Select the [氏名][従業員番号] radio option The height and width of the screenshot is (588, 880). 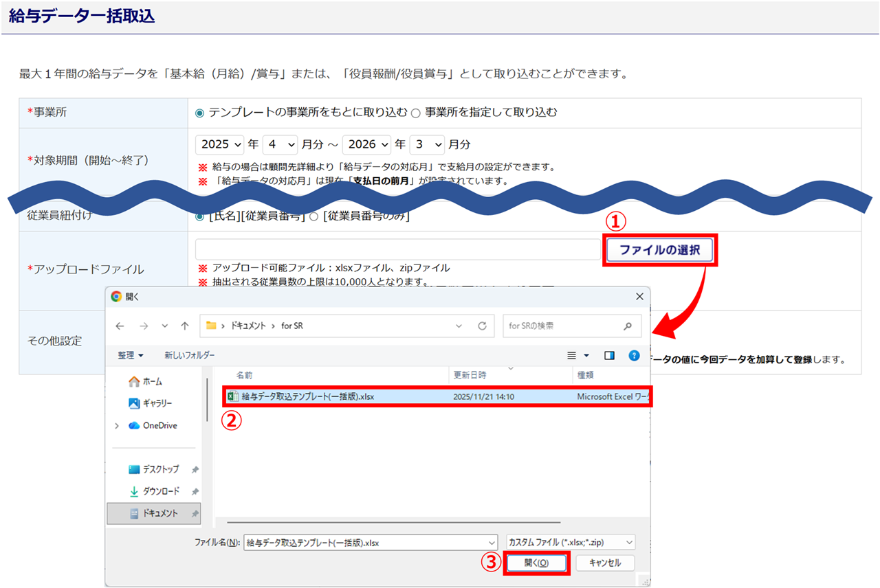(200, 216)
